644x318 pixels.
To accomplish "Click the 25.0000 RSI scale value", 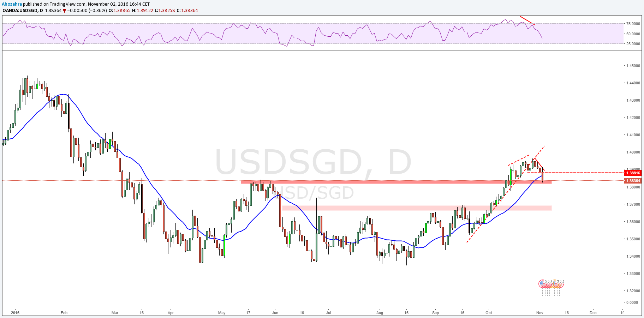I will pos(633,44).
